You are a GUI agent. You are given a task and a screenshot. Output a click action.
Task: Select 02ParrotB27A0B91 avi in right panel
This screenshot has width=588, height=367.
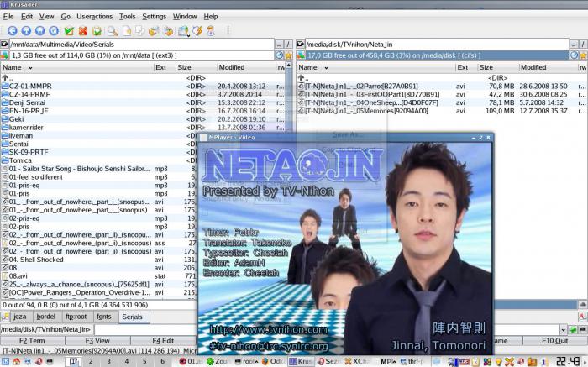tap(361, 86)
